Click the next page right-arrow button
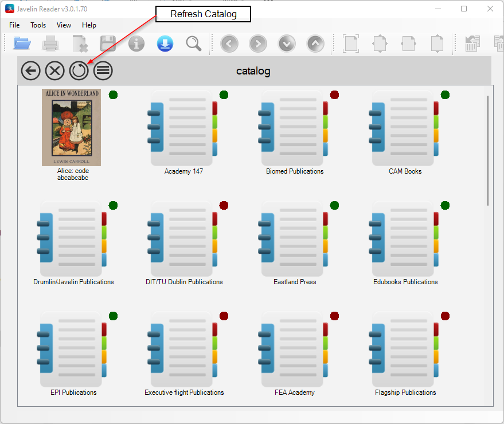The image size is (504, 424). [258, 44]
